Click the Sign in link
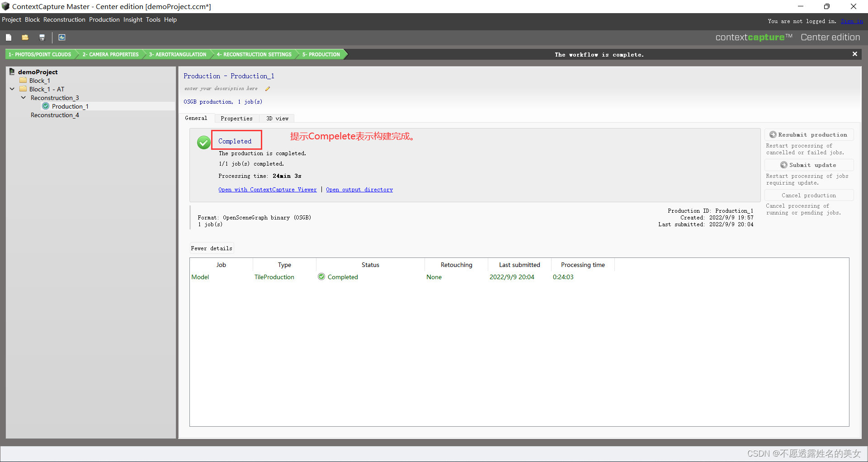Screen dimensions: 868x462 (x=852, y=21)
